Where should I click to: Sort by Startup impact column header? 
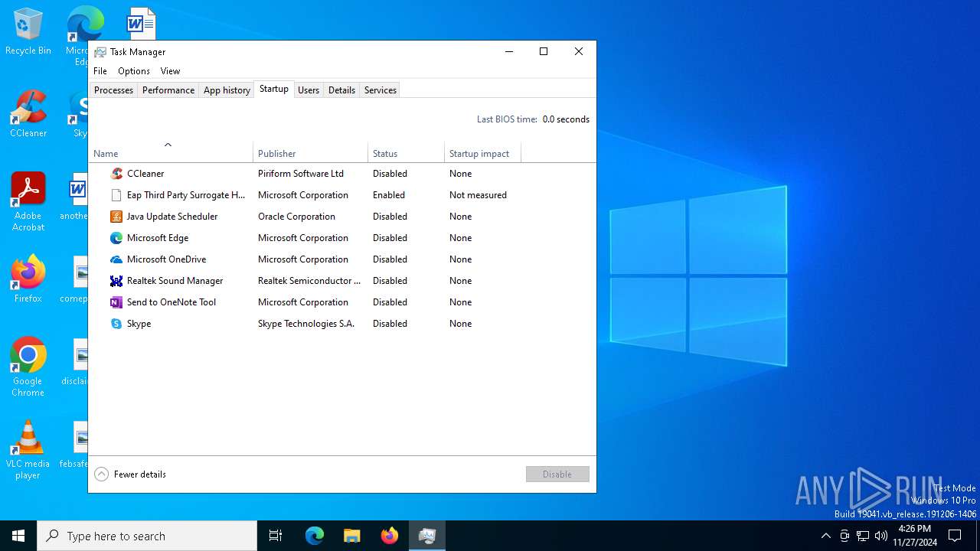(479, 154)
